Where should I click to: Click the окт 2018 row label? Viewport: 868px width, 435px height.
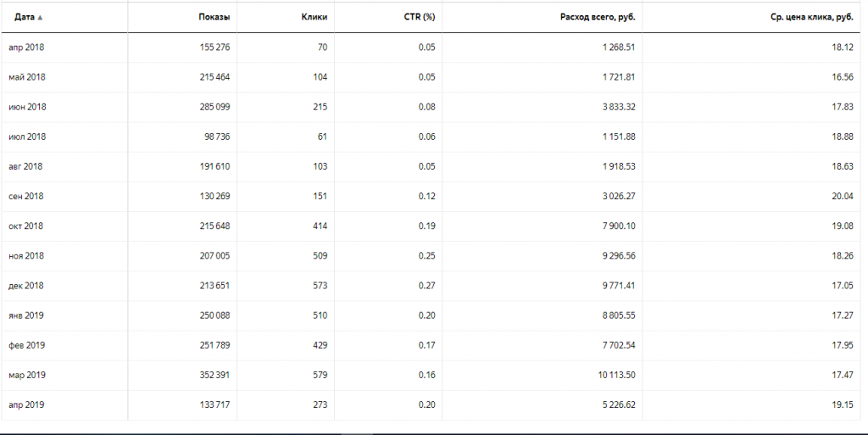point(25,226)
